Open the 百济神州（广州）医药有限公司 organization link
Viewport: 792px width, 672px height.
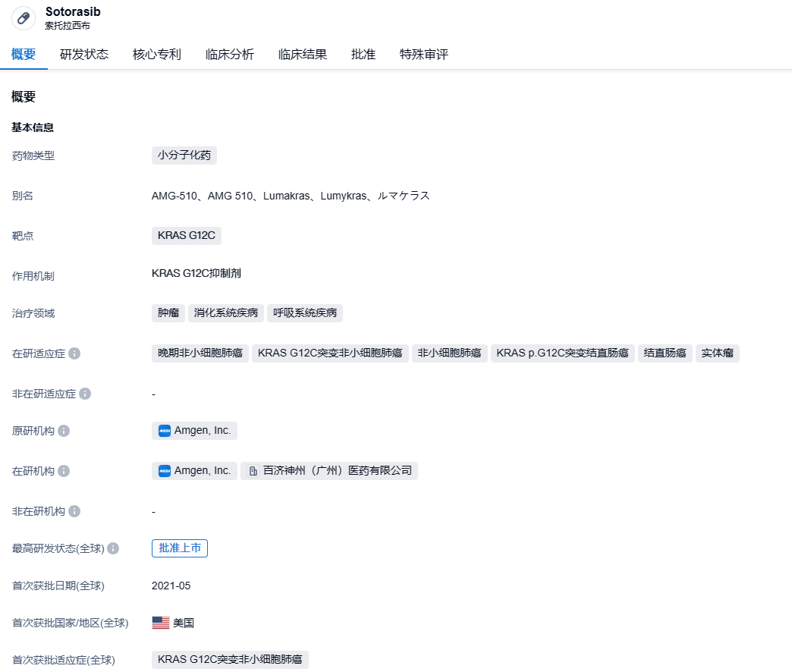click(x=329, y=471)
